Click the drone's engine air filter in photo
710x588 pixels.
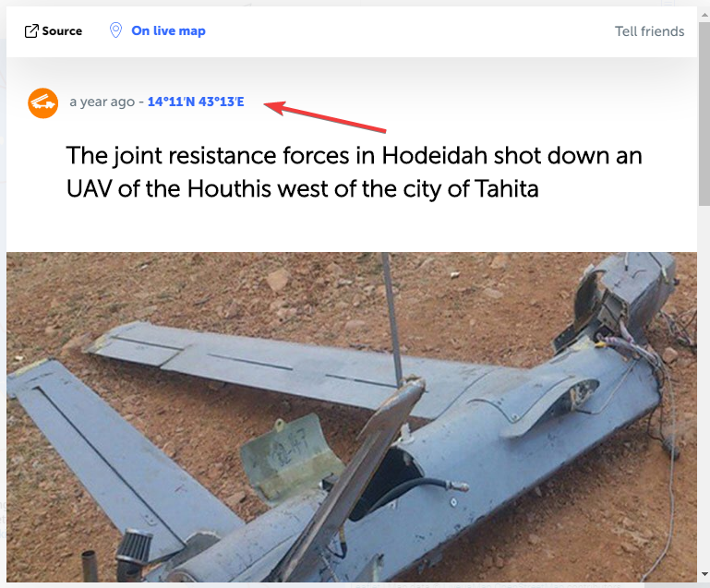click(134, 547)
